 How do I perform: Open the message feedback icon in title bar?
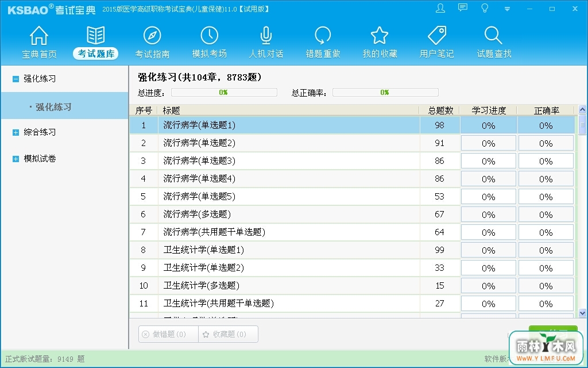463,8
